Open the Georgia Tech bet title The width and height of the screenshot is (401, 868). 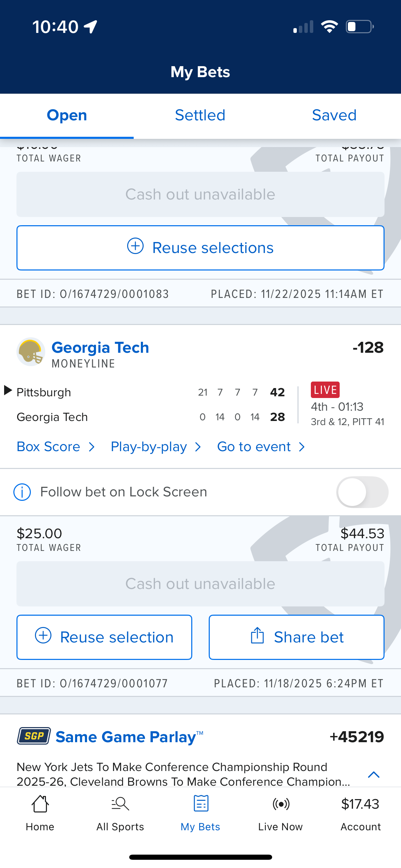point(100,348)
